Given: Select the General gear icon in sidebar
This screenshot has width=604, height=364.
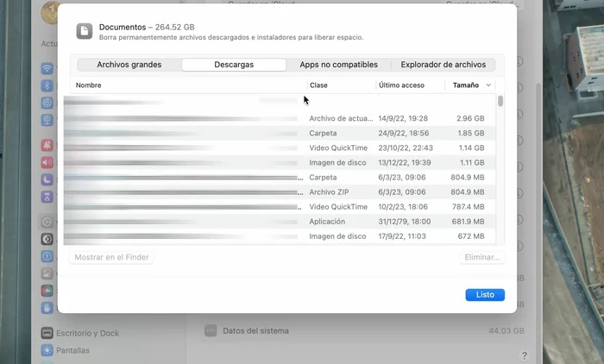Looking at the screenshot, I should (47, 223).
